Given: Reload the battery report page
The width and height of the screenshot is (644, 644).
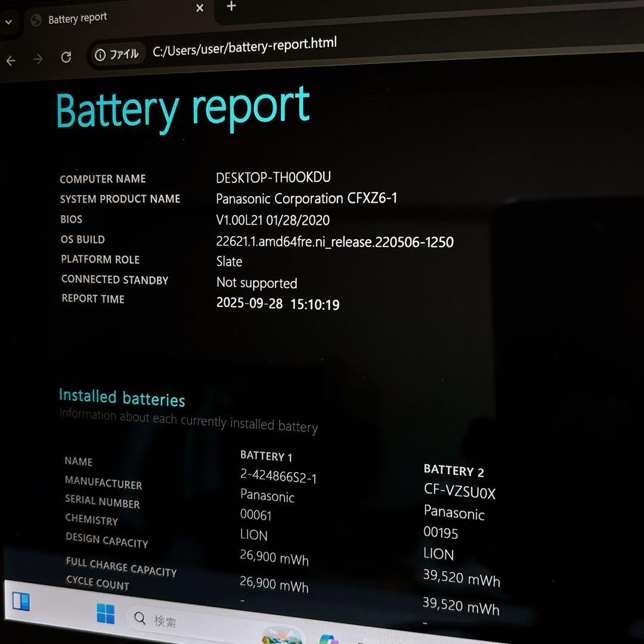Looking at the screenshot, I should [66, 57].
